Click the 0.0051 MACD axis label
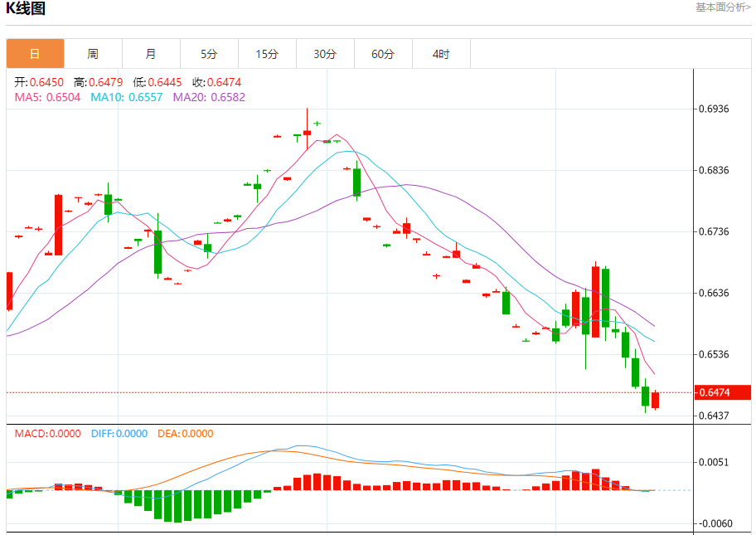The image size is (756, 535). [x=714, y=462]
